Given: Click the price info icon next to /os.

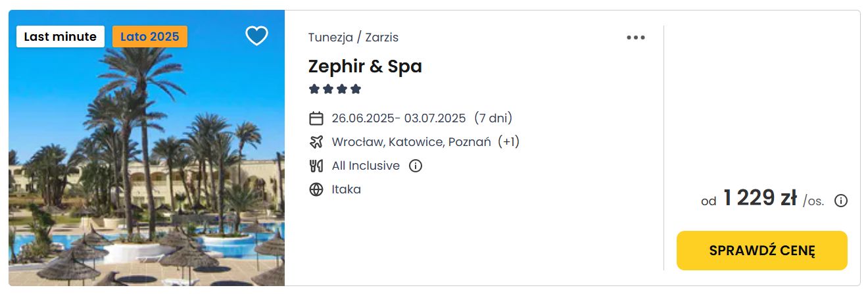Looking at the screenshot, I should (840, 201).
